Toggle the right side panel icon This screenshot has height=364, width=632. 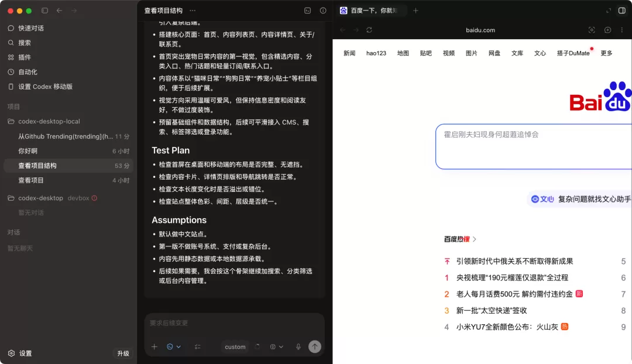pyautogui.click(x=622, y=11)
